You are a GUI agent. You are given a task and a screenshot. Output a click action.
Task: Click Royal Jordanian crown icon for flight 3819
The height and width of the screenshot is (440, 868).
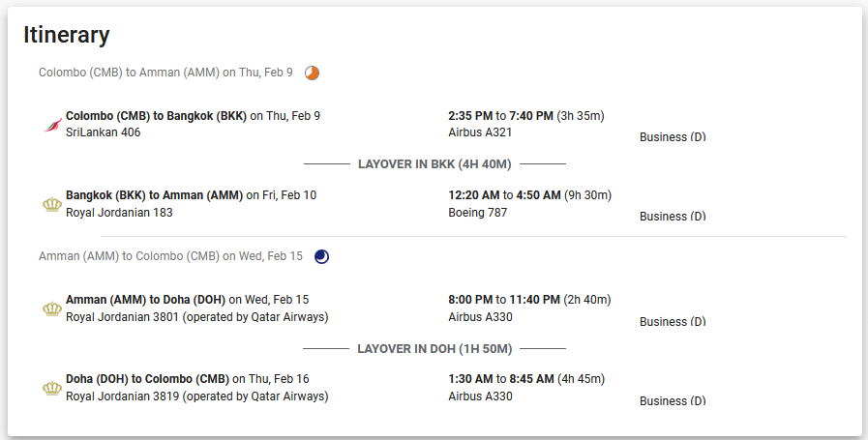[52, 388]
